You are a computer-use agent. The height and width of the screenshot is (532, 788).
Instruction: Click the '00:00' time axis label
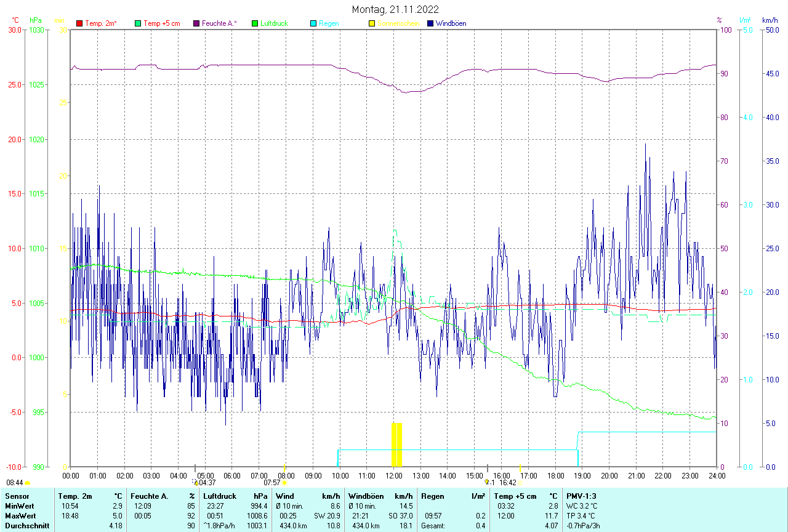click(x=71, y=475)
